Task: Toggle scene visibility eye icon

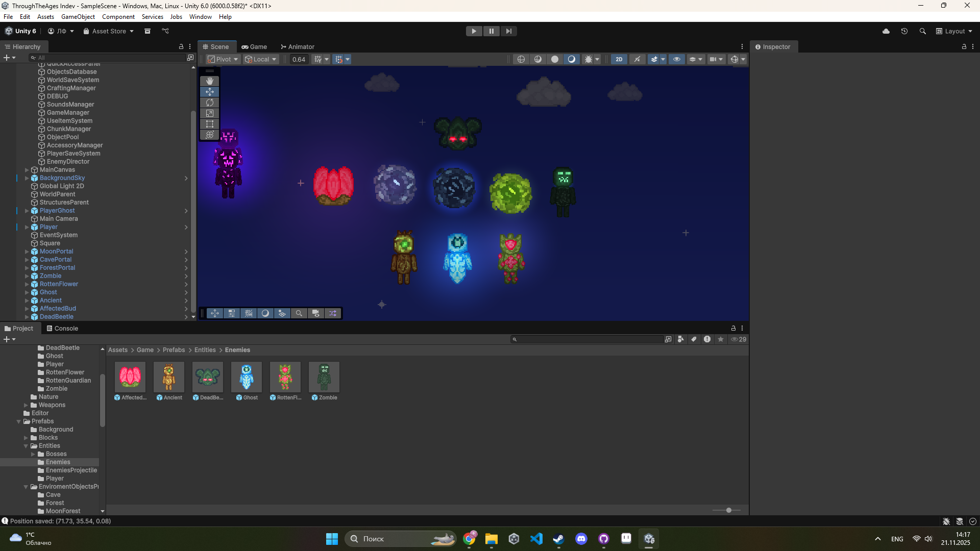Action: click(677, 59)
